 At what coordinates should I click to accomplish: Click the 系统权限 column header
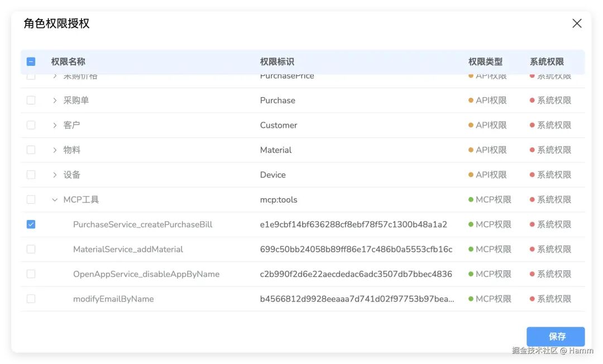(x=547, y=62)
